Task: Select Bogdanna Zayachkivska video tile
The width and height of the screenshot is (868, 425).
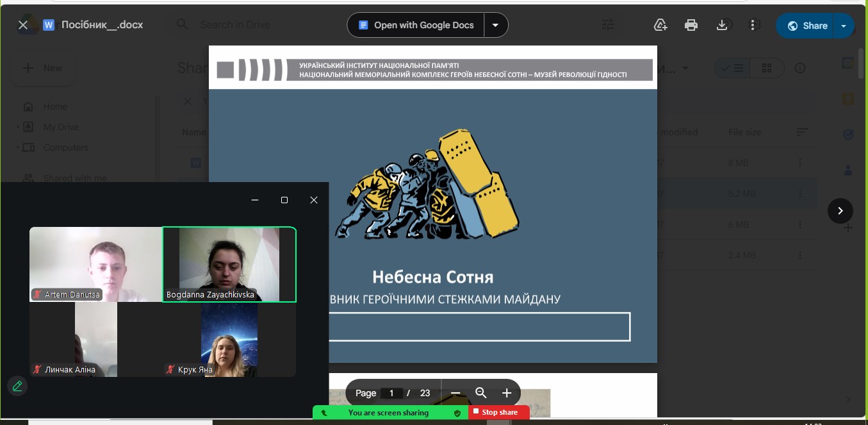Action: tap(229, 264)
